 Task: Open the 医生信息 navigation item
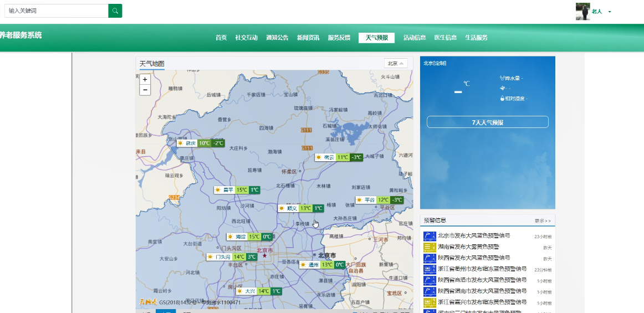445,38
